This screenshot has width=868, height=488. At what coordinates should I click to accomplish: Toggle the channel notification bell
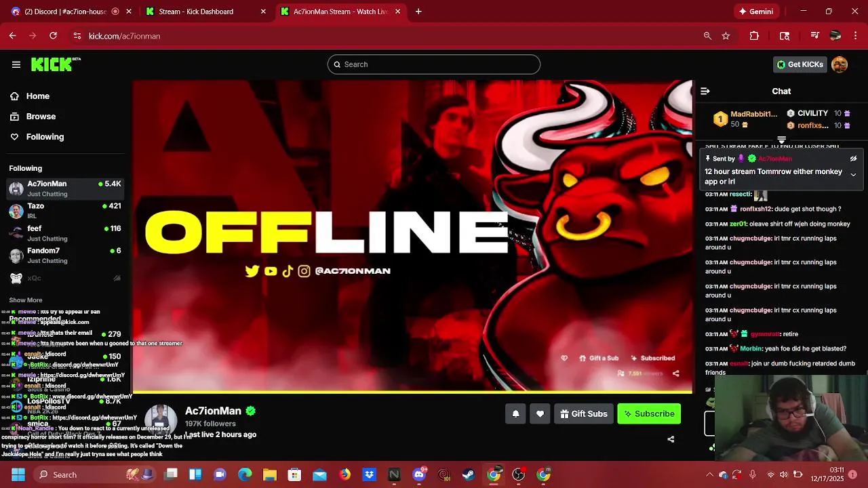click(x=515, y=413)
